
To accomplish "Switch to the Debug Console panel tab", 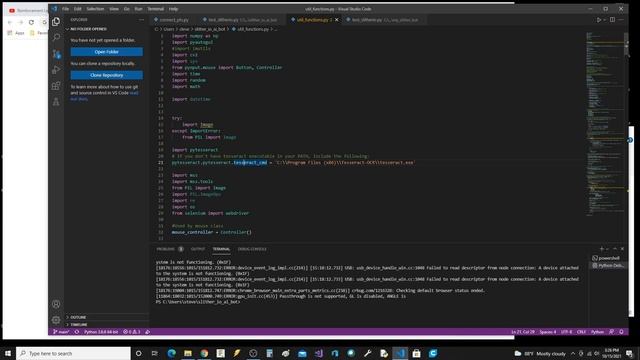I will click(x=252, y=249).
